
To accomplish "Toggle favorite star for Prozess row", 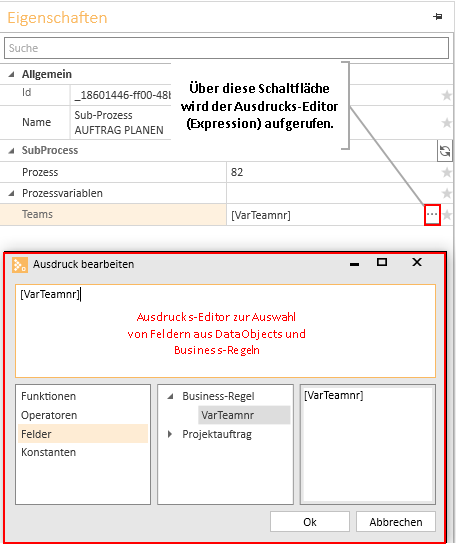I will point(446,172).
